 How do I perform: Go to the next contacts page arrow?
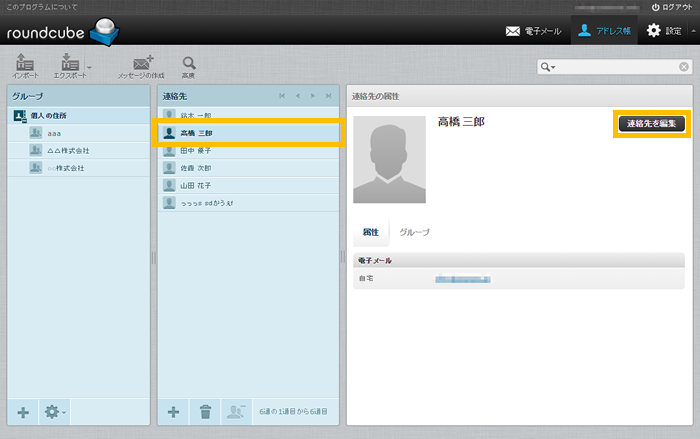[312, 96]
